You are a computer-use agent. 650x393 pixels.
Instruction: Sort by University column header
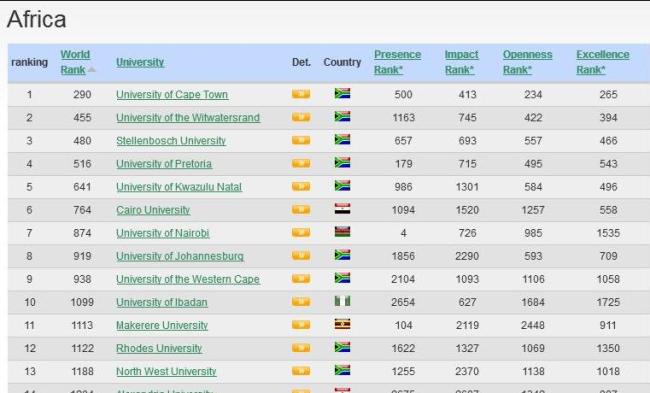[x=140, y=62]
